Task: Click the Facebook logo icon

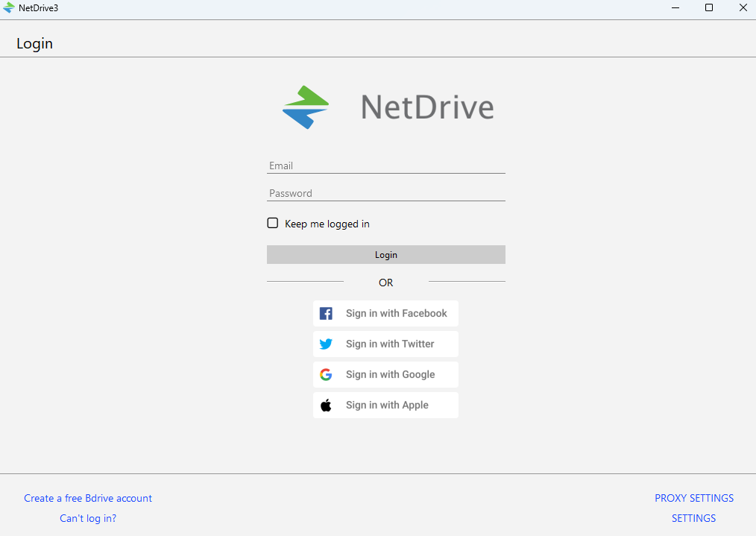Action: click(x=326, y=314)
